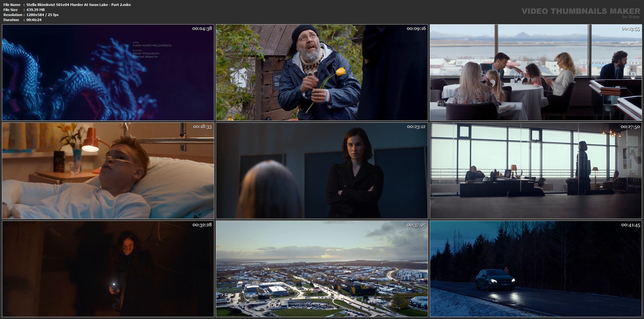Select the dragon thumbnail at 00:04:38

[108, 72]
